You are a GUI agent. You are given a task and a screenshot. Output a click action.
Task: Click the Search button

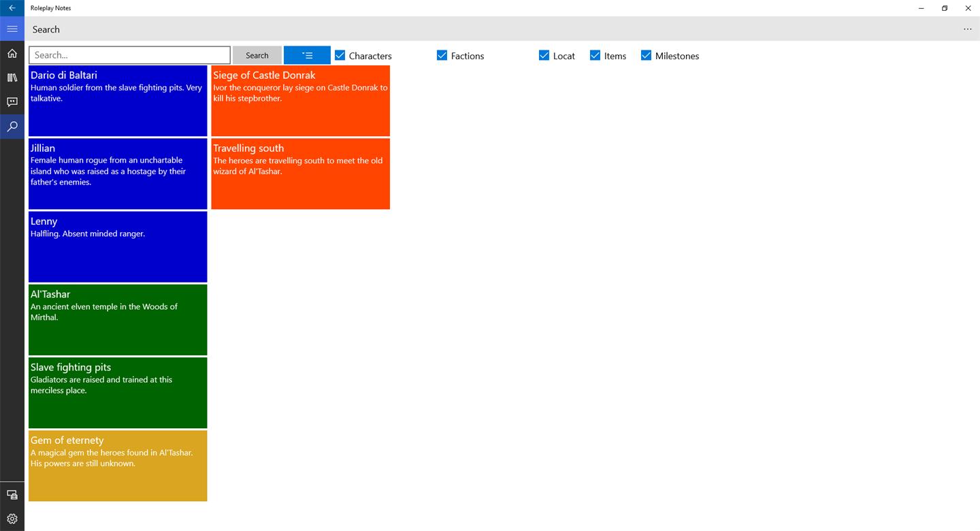coord(257,55)
